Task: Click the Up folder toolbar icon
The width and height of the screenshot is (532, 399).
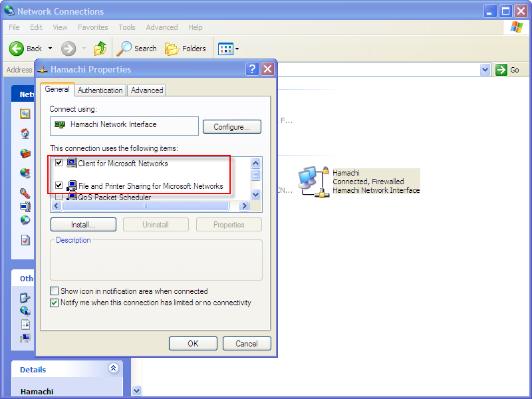Action: click(100, 49)
